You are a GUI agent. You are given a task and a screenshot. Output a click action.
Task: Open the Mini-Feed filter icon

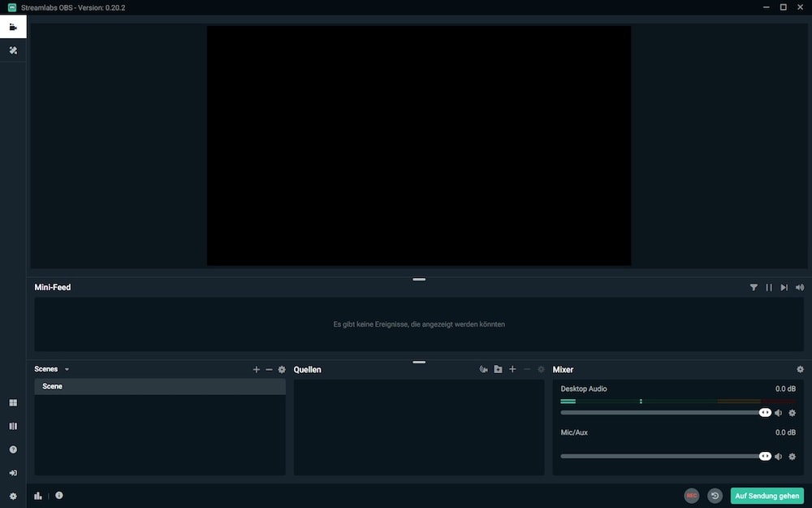pos(754,287)
